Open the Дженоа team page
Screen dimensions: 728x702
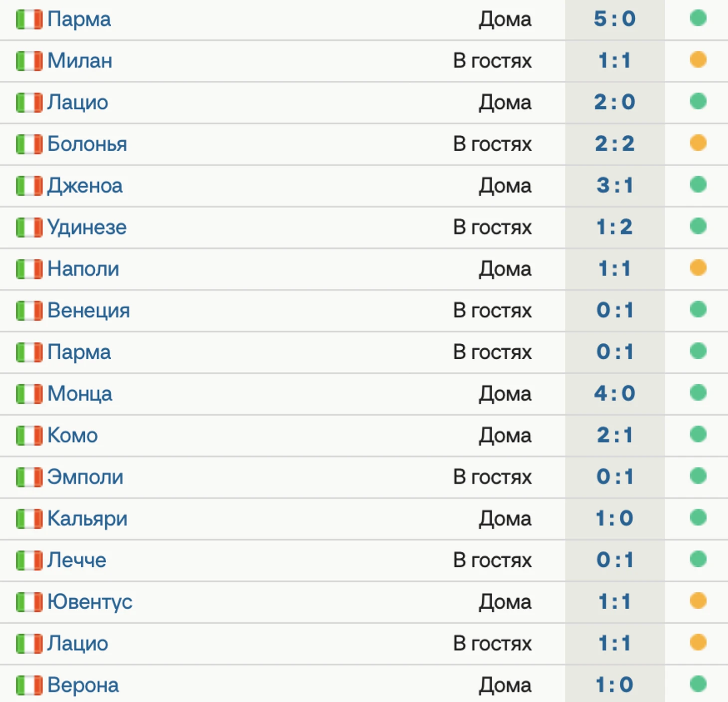click(85, 186)
